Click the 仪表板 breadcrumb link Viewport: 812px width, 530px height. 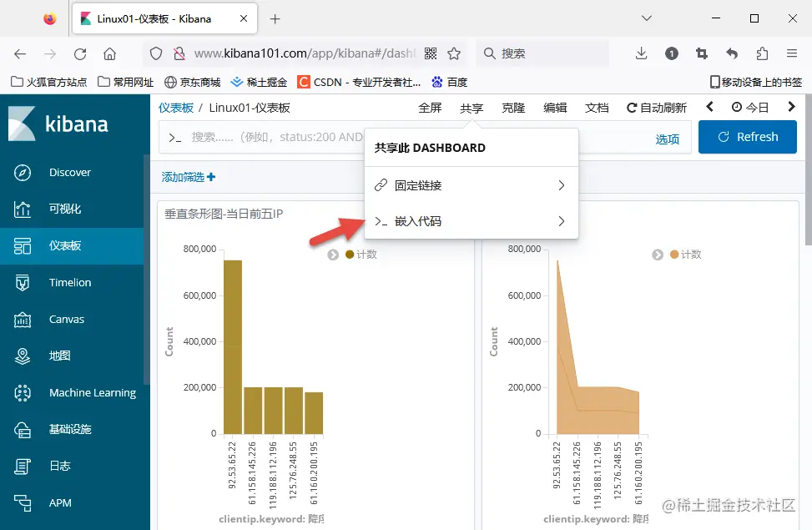[x=176, y=108]
